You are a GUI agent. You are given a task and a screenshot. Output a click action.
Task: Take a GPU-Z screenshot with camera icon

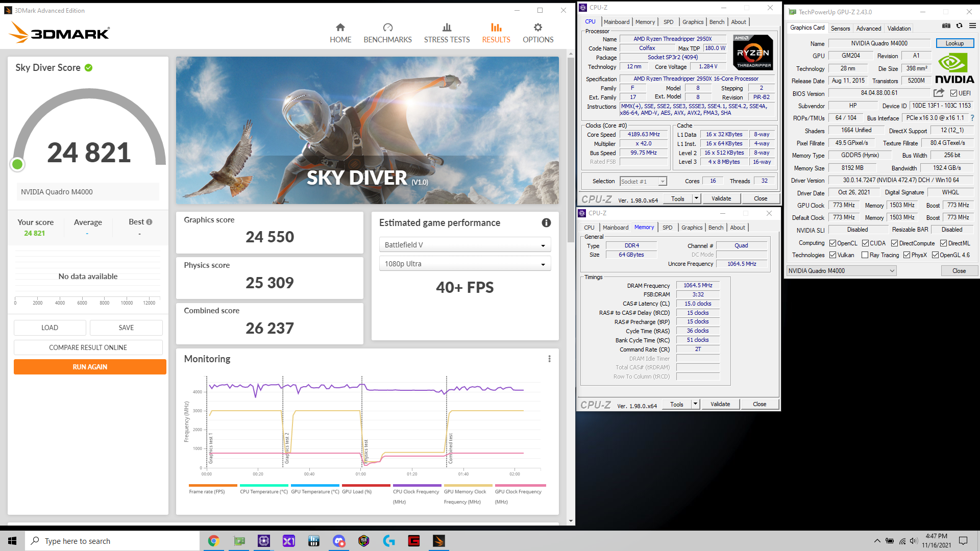click(946, 26)
